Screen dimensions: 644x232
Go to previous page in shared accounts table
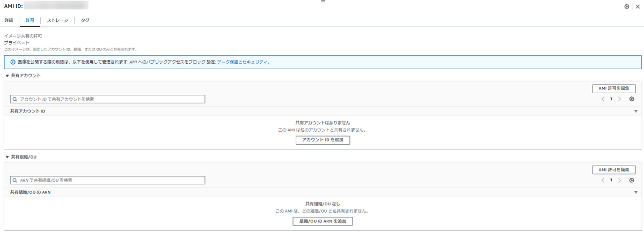pos(603,99)
